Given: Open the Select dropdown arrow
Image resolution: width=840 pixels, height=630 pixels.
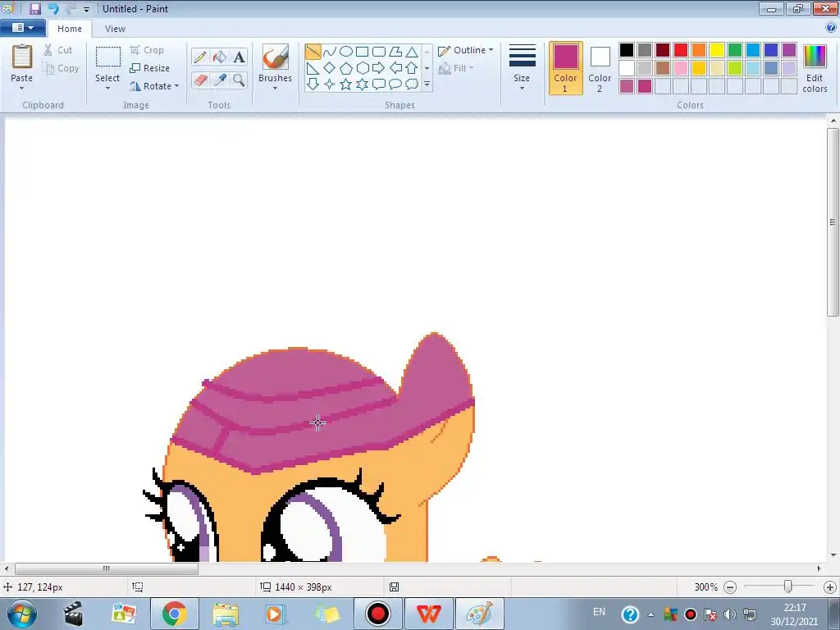Looking at the screenshot, I should [107, 89].
